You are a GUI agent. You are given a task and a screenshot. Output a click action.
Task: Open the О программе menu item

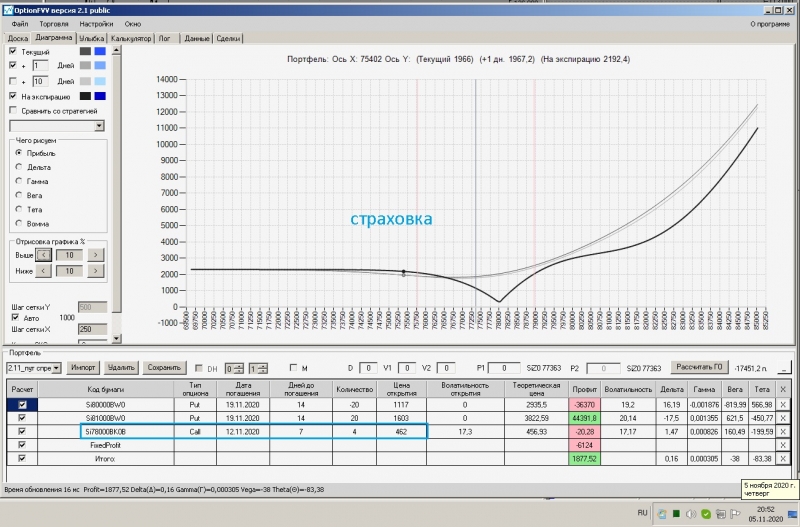pos(770,24)
